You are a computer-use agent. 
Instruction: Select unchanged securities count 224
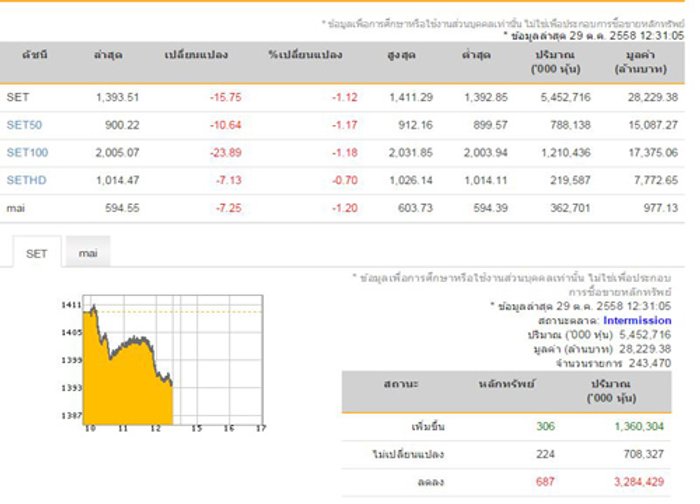[x=546, y=454]
